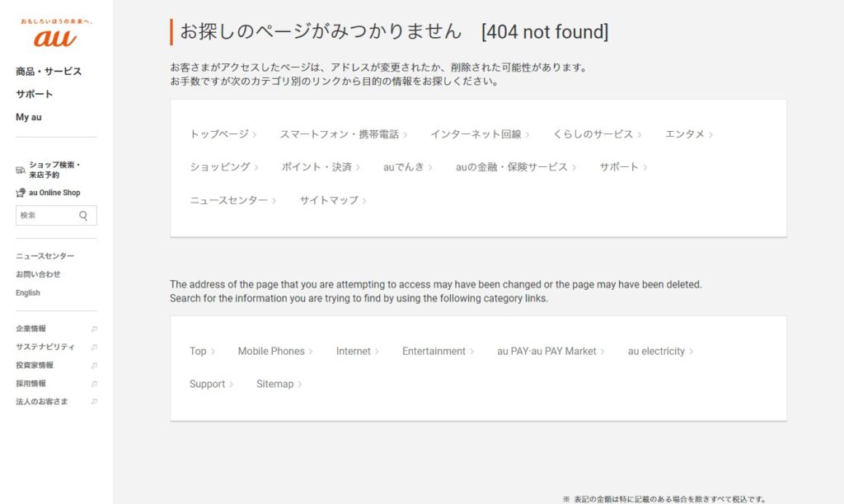Switch to English site
The height and width of the screenshot is (504, 844).
click(x=27, y=292)
